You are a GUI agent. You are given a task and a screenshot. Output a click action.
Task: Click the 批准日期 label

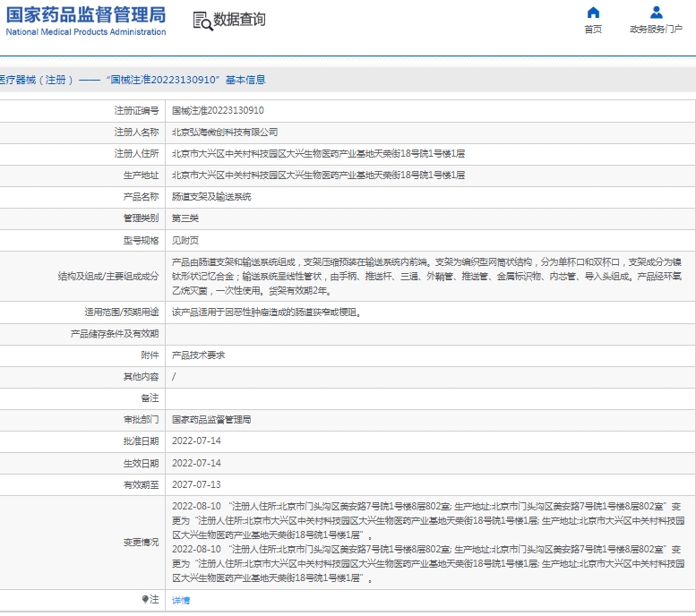click(x=141, y=441)
